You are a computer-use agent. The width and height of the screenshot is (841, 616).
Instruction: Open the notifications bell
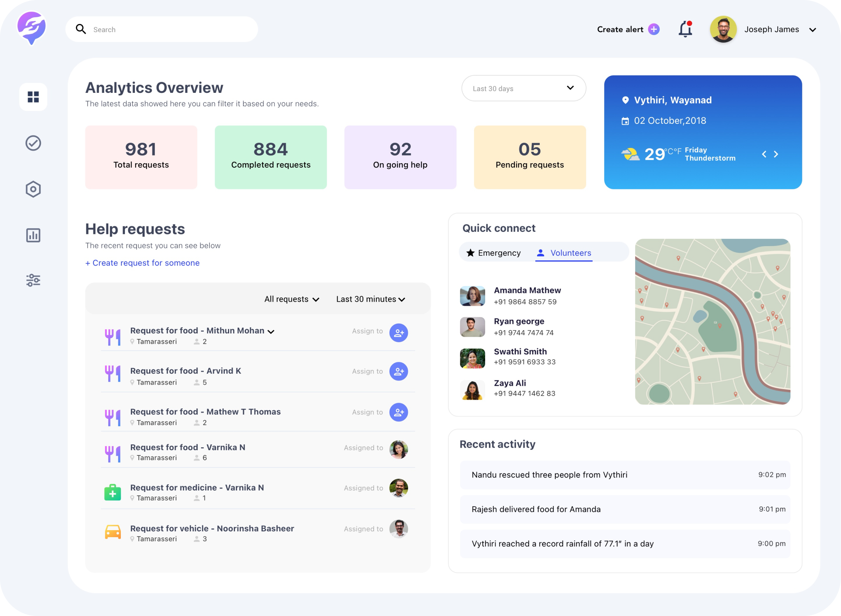[x=685, y=29]
